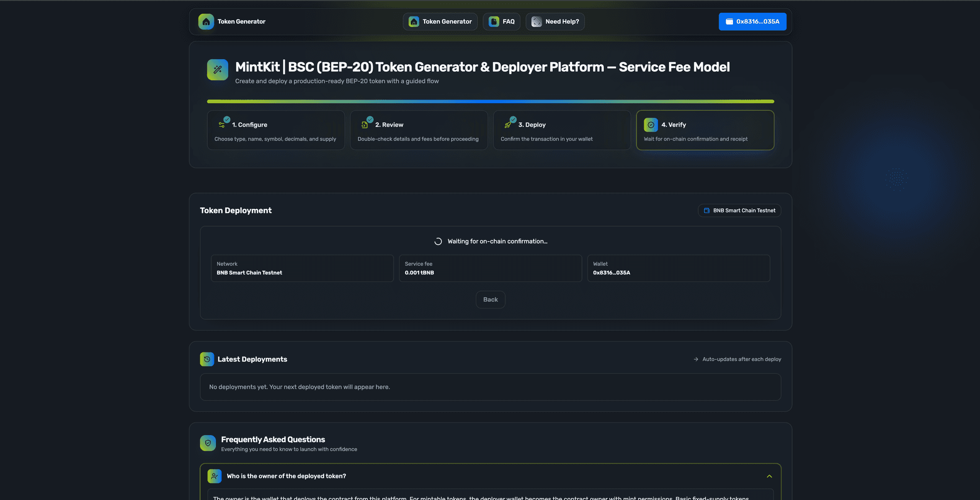
Task: Click the Token Generator home logo icon
Action: pos(206,21)
